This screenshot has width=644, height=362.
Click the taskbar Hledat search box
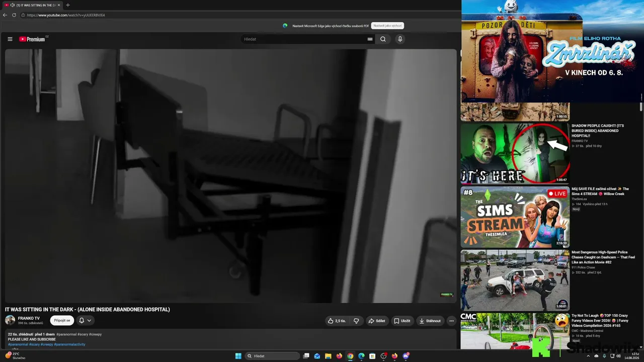click(272, 356)
